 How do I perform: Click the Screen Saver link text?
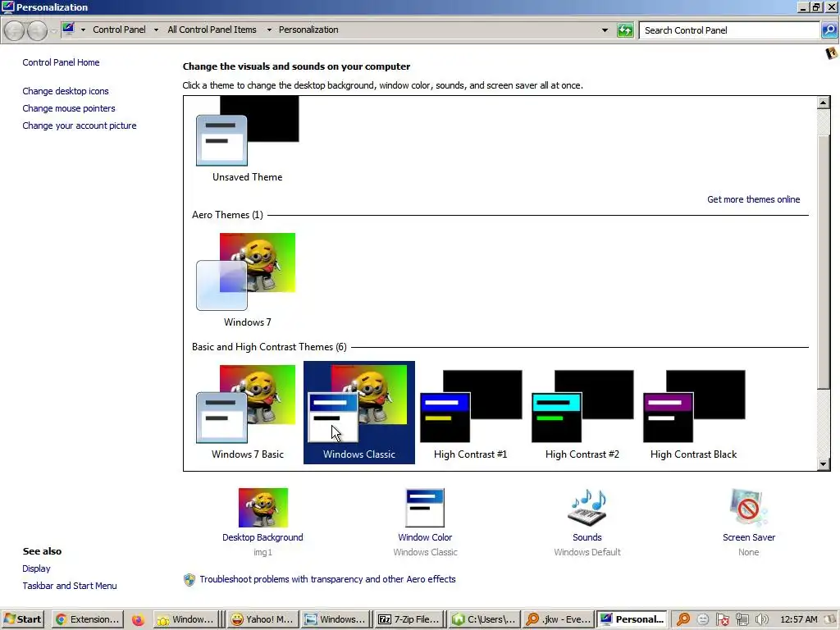coord(749,537)
